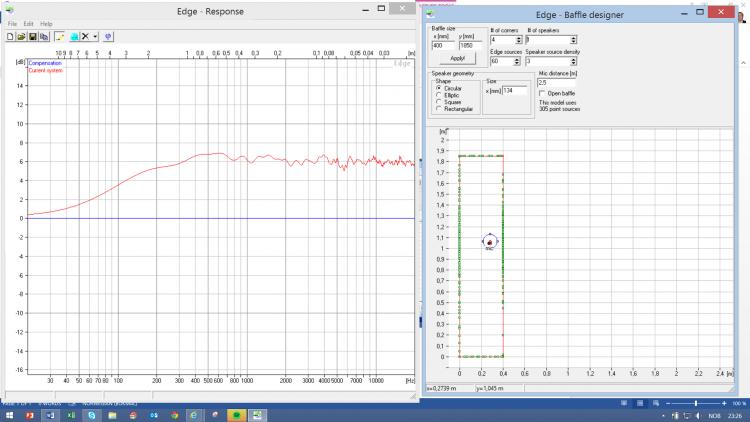
Task: Click the X delete curve toolbar icon
Action: pos(85,36)
